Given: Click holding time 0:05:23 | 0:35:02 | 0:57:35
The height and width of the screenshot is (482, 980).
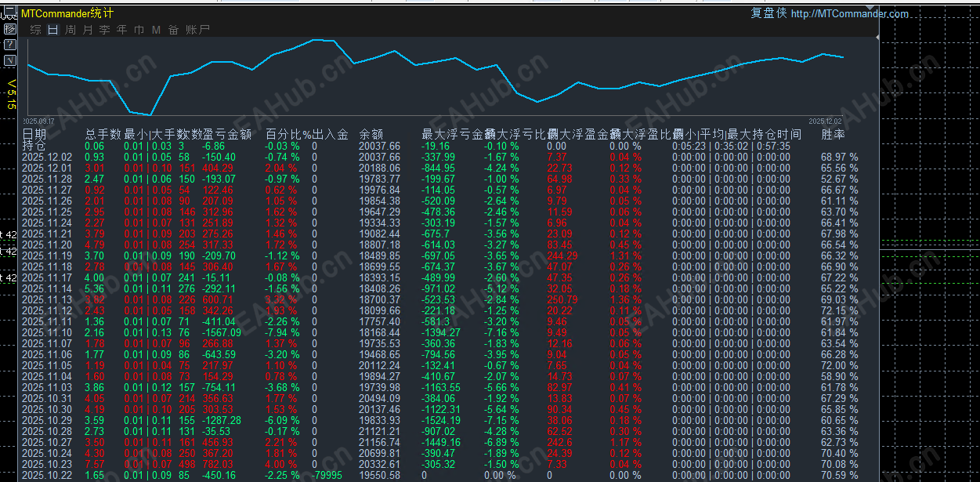Looking at the screenshot, I should pos(731,146).
